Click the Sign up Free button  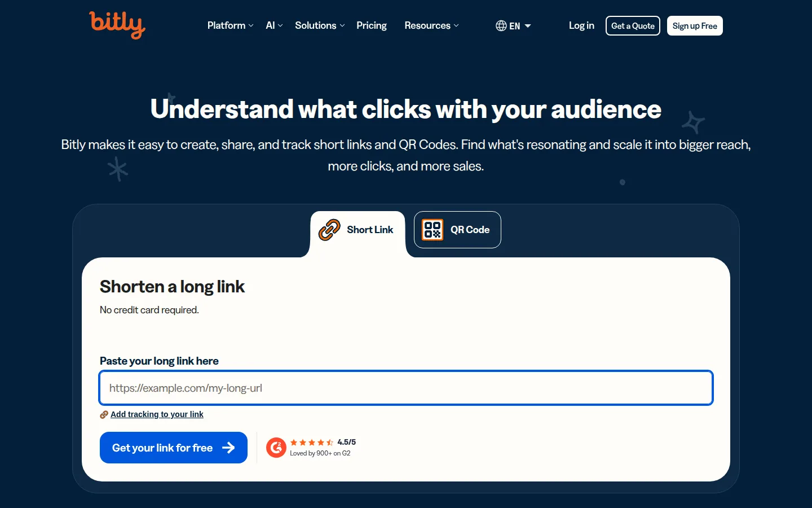pyautogui.click(x=695, y=26)
